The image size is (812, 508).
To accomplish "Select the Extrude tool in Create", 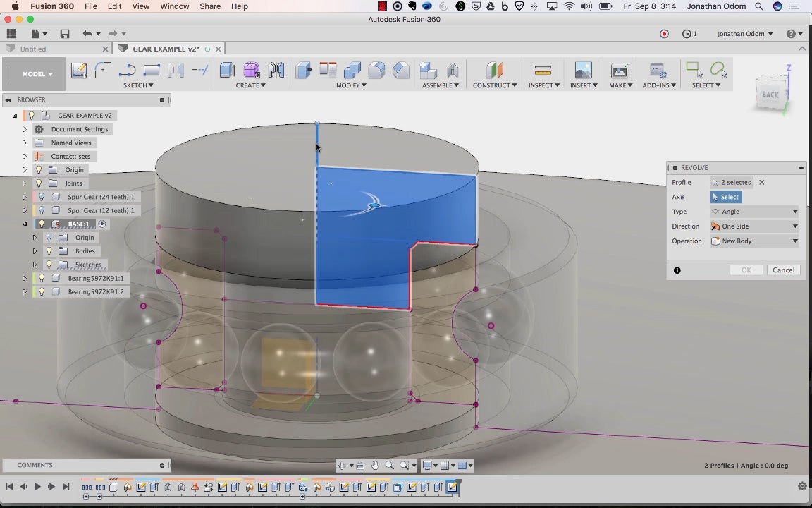I will [x=228, y=70].
